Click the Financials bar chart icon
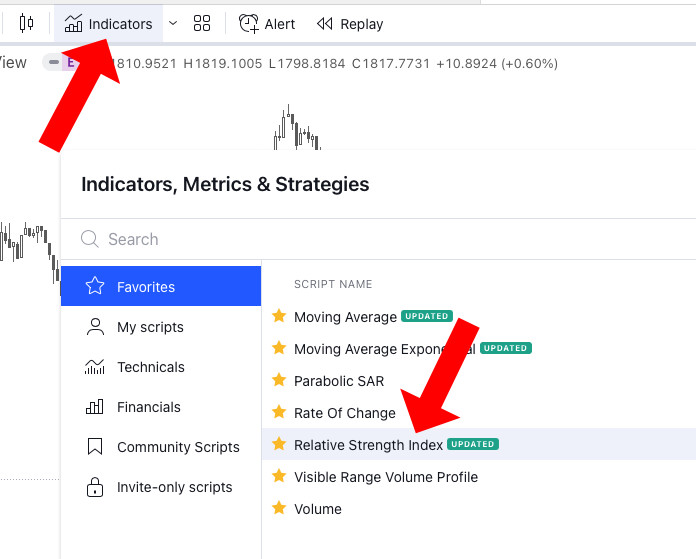This screenshot has width=696, height=559. pos(95,406)
